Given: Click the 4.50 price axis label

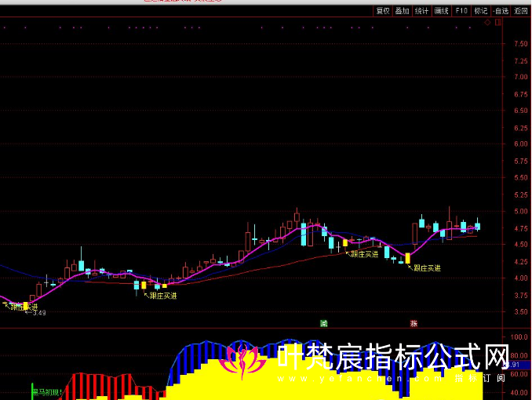Looking at the screenshot, I should pyautogui.click(x=521, y=245).
